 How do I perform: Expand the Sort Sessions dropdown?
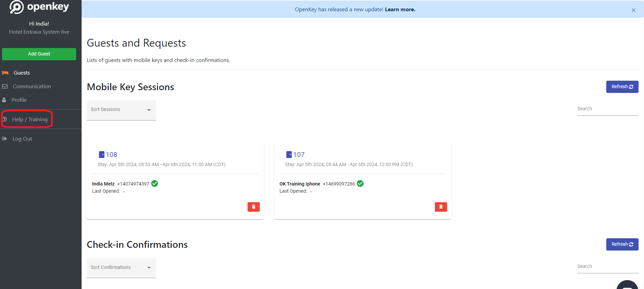121,110
